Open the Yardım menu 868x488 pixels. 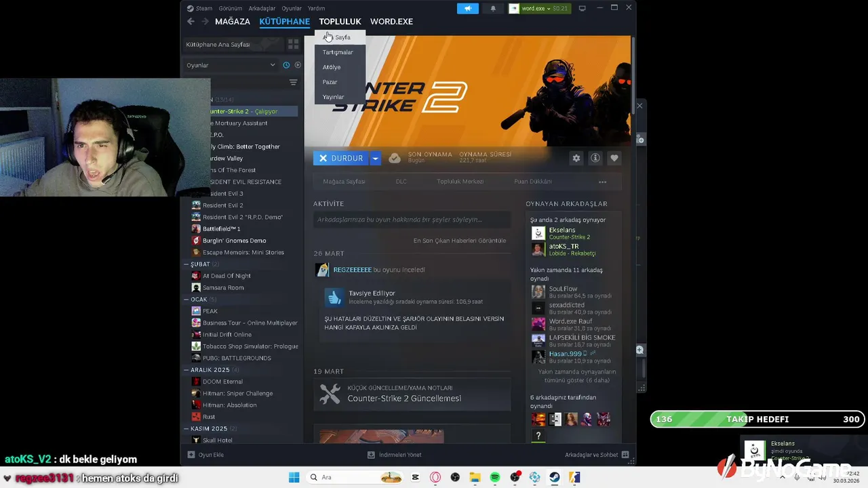pyautogui.click(x=316, y=8)
